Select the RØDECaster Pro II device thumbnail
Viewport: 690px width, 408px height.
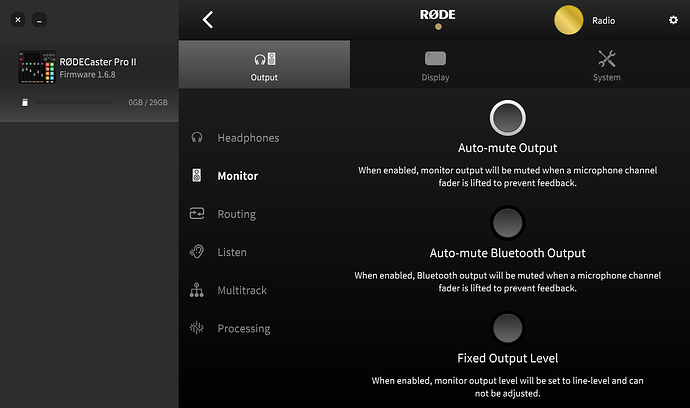pyautogui.click(x=37, y=67)
